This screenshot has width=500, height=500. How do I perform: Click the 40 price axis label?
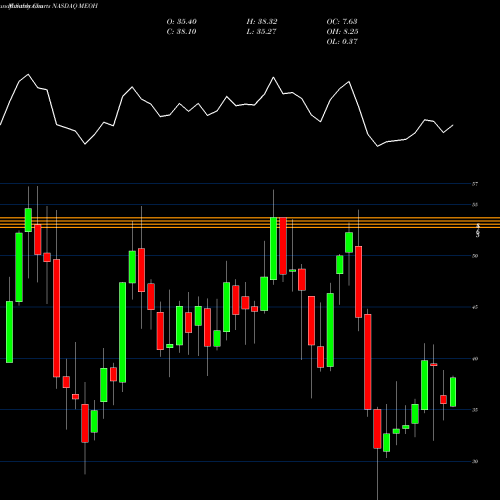coord(475,359)
